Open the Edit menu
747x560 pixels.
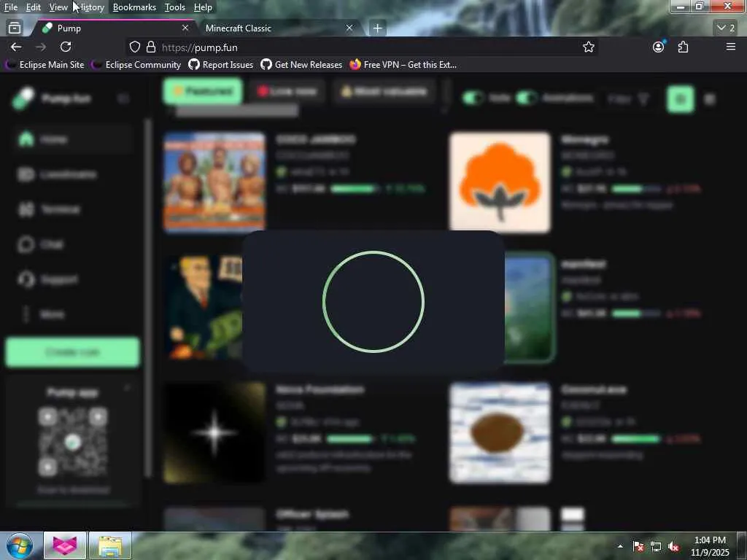click(x=34, y=7)
